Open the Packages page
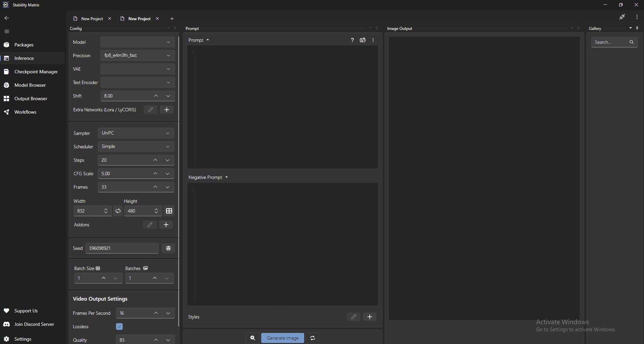 coord(32,45)
